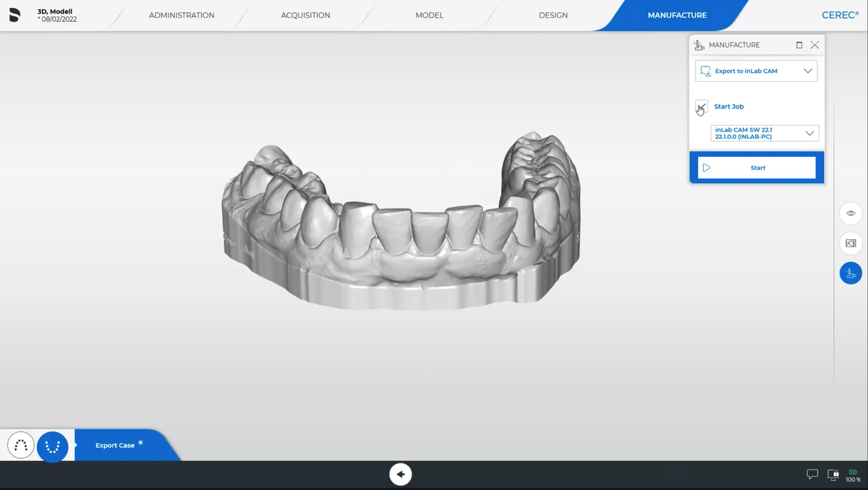The width and height of the screenshot is (868, 490).
Task: Toggle the Start Job checkbox
Action: tap(702, 107)
